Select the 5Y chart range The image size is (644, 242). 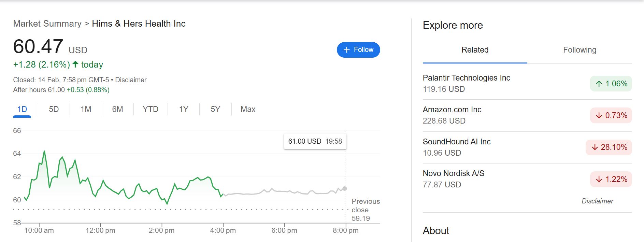[x=215, y=109]
